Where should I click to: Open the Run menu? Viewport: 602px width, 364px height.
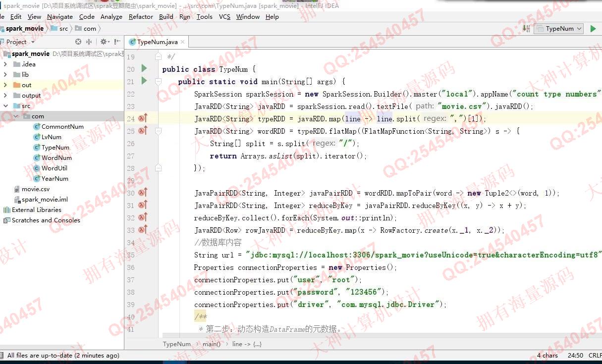click(x=185, y=16)
